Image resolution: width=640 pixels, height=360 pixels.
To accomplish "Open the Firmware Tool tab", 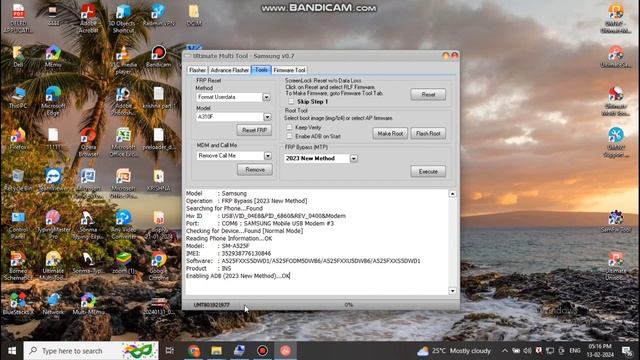I will (289, 70).
